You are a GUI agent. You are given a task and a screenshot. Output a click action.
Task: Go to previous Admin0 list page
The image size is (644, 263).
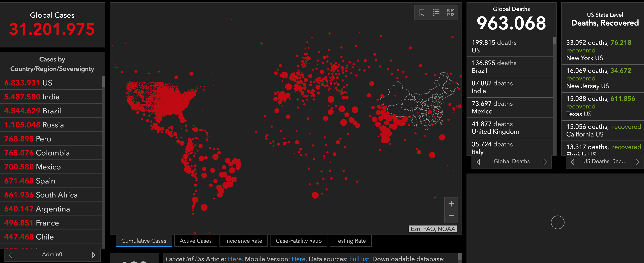(x=11, y=255)
